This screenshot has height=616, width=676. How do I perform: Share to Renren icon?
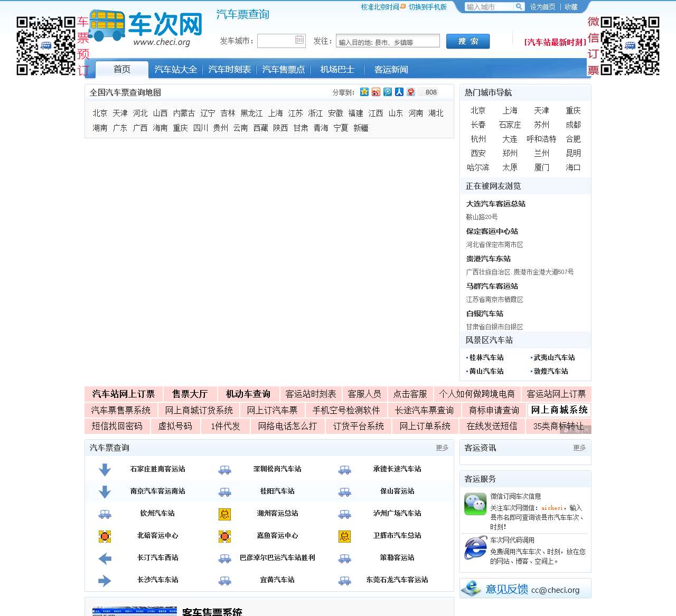[x=399, y=92]
